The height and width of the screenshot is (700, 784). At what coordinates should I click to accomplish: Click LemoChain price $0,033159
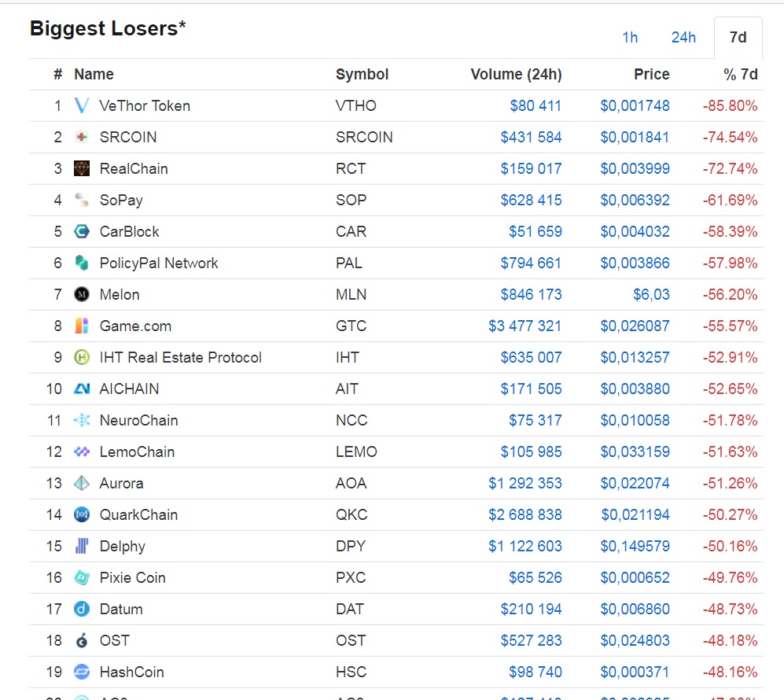click(635, 451)
